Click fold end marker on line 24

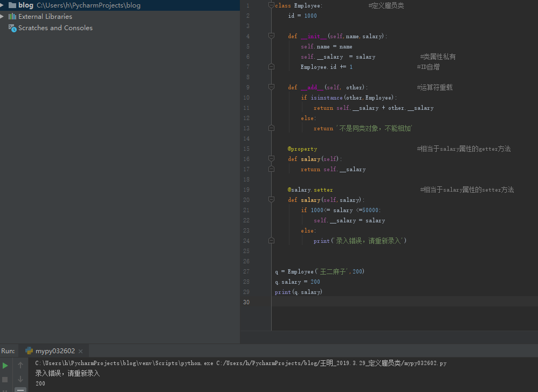point(271,241)
